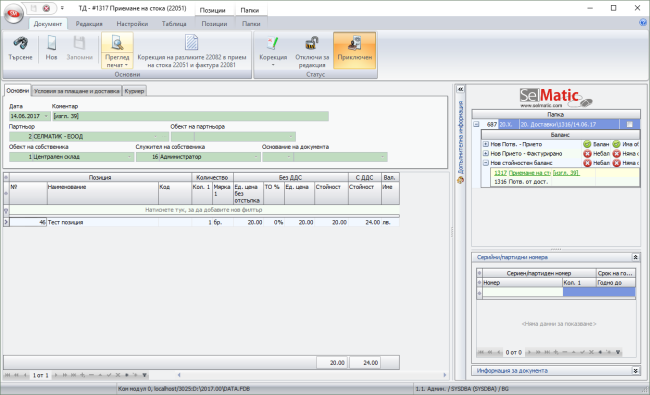Click the Търсене binoculars icon
The image size is (650, 395).
point(20,43)
